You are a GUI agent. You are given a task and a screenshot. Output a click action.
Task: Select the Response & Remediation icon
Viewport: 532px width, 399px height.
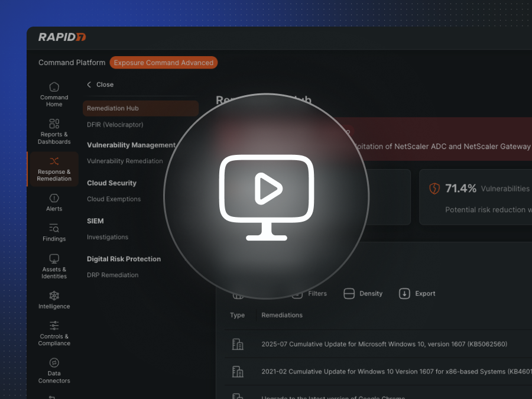pyautogui.click(x=54, y=161)
